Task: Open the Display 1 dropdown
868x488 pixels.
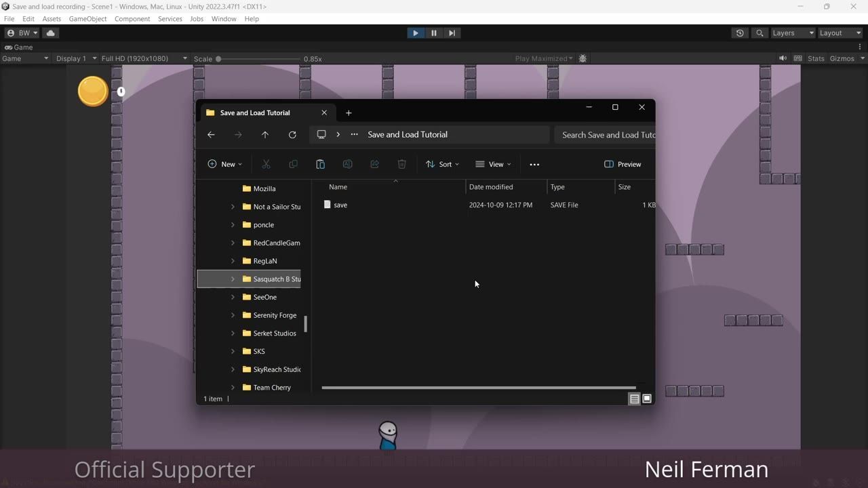Action: tap(76, 58)
